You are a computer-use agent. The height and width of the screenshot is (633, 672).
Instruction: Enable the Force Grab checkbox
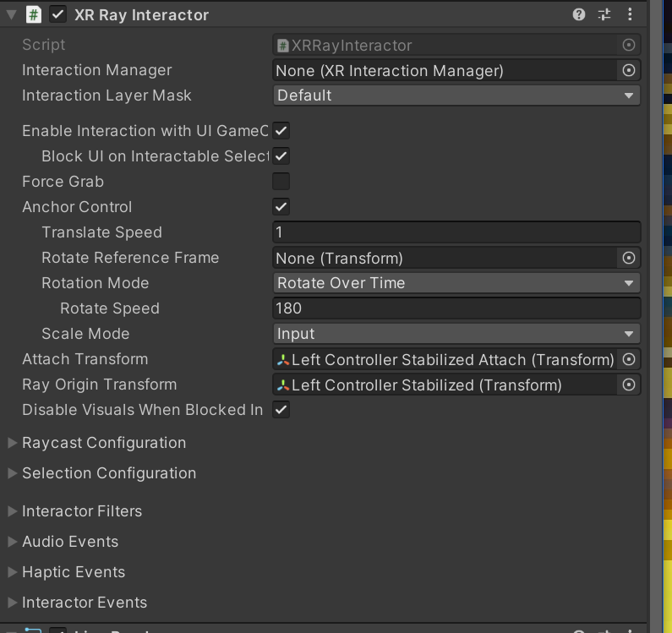coord(281,182)
